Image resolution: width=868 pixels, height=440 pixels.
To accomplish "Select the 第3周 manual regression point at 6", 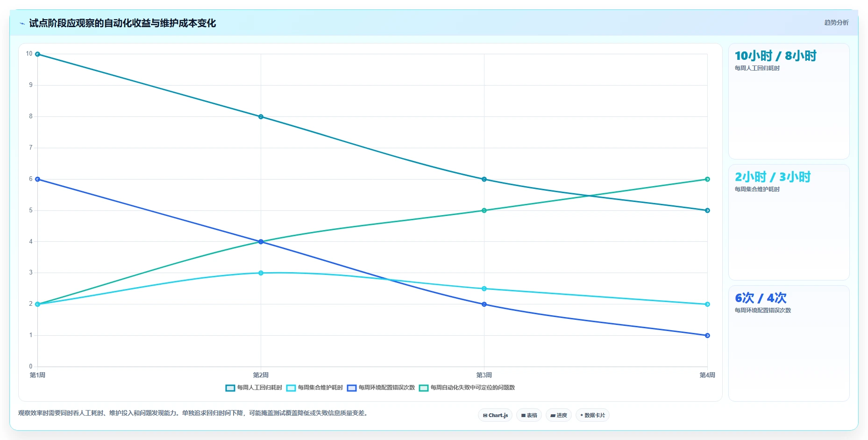I will pyautogui.click(x=484, y=179).
